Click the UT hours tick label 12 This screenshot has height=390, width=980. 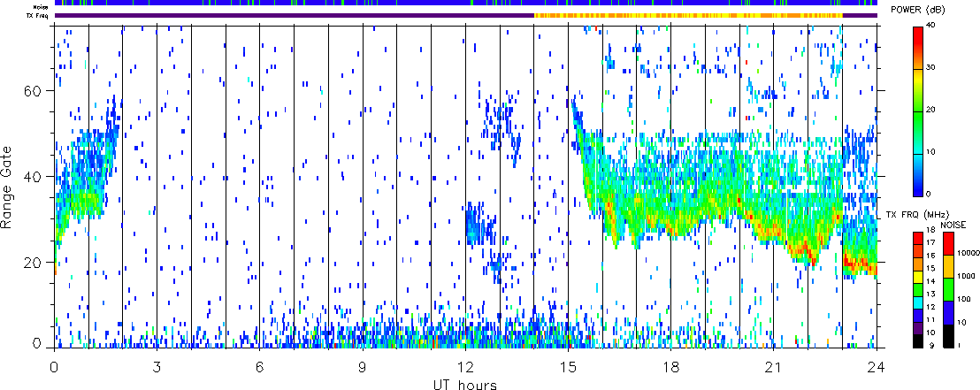[465, 367]
